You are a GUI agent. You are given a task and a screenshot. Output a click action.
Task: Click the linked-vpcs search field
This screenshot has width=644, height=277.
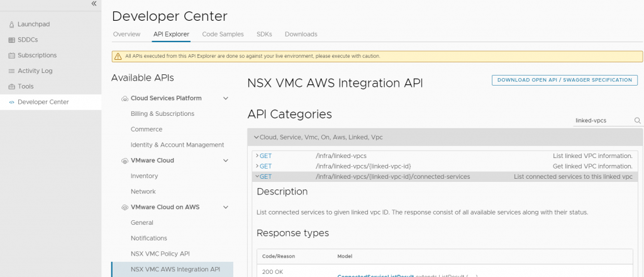click(x=602, y=120)
